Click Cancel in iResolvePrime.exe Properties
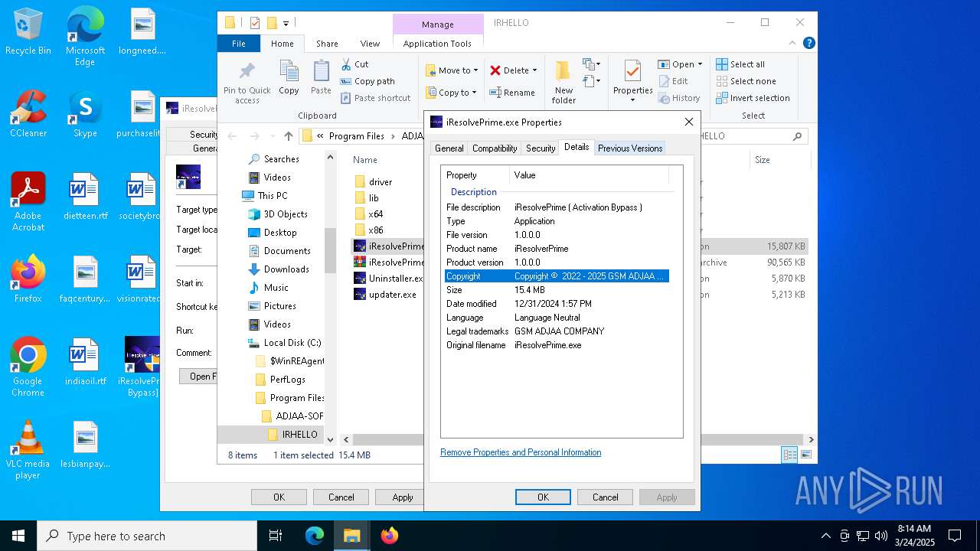This screenshot has height=551, width=980. tap(605, 497)
